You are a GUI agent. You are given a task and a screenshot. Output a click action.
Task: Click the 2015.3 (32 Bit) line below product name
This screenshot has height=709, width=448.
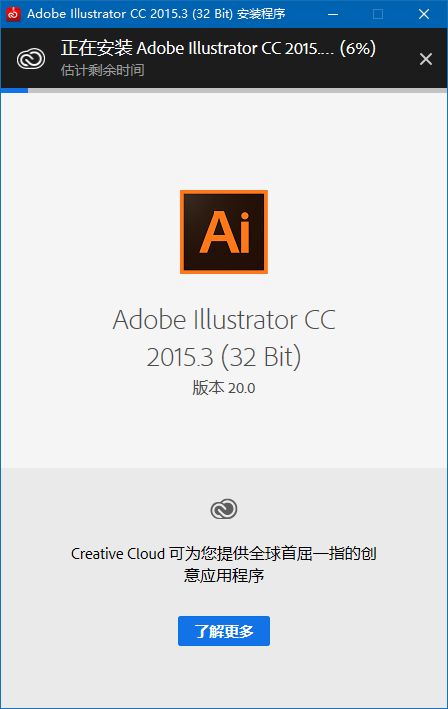click(x=224, y=357)
